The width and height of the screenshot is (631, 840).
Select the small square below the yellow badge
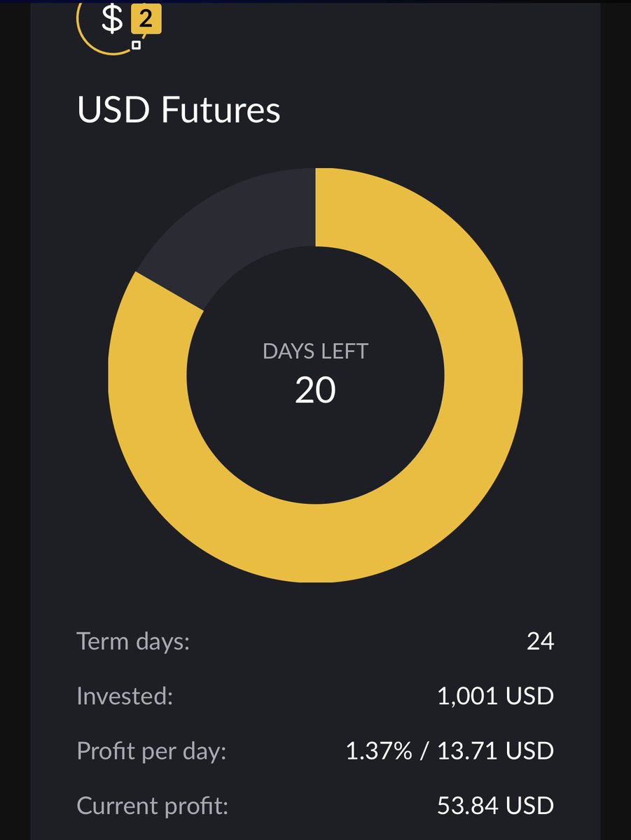point(137,45)
